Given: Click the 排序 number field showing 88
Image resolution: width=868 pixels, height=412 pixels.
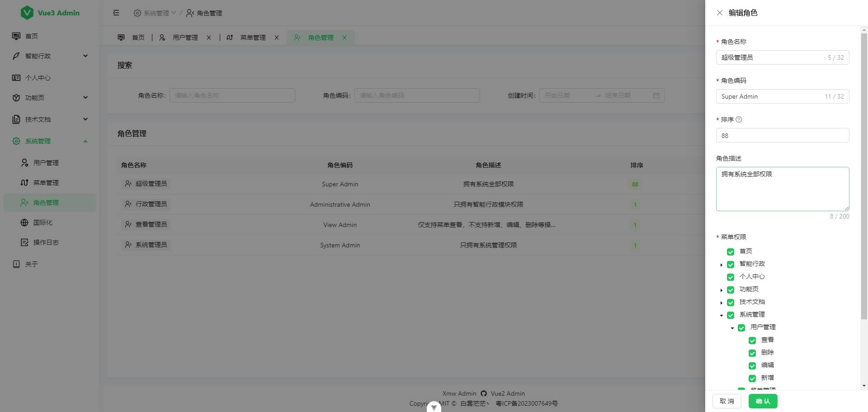Looking at the screenshot, I should point(783,135).
